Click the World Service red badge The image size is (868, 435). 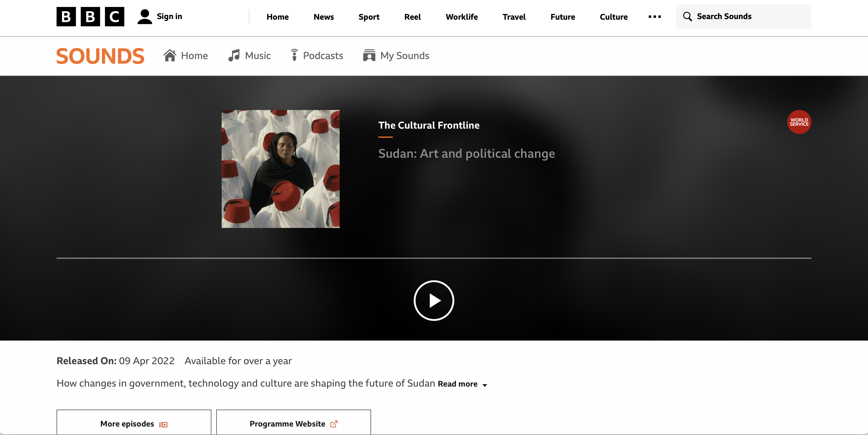point(799,122)
